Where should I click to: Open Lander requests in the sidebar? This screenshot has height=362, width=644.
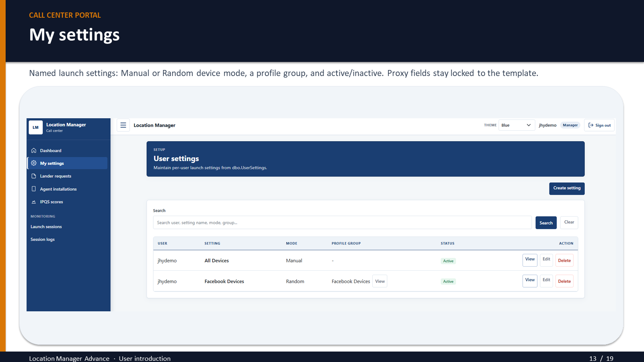[x=67, y=176]
